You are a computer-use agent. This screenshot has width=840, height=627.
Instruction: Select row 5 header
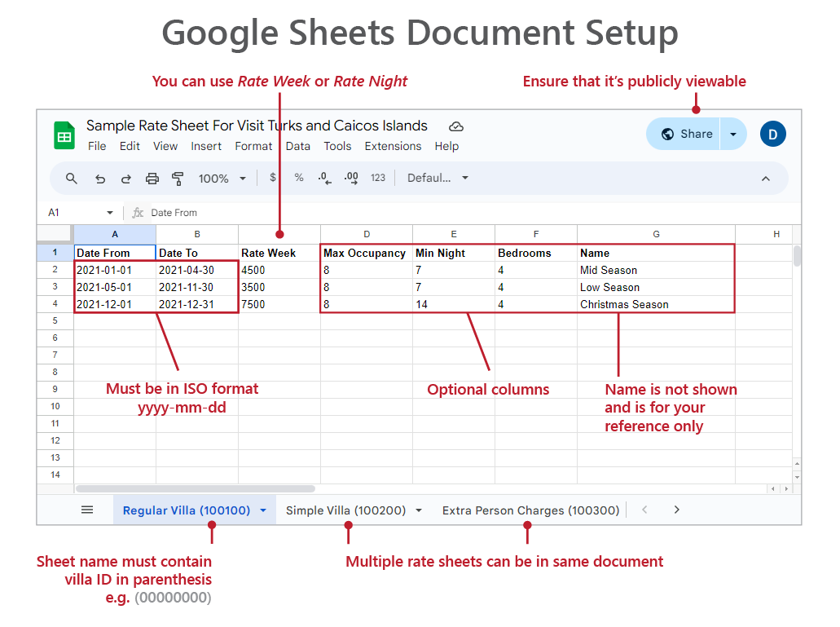pyautogui.click(x=55, y=321)
